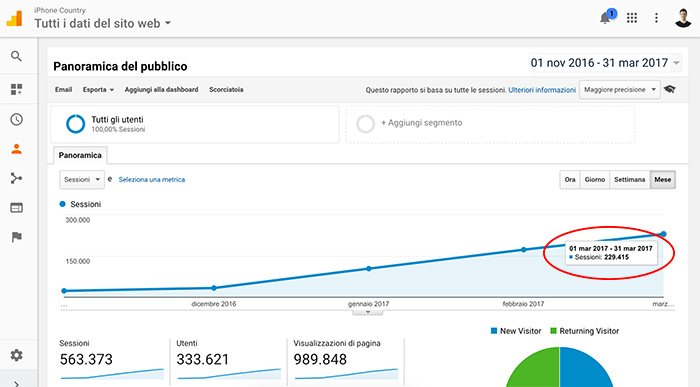Viewport: 700px width, 387px height.
Task: Open Real-Time clock icon in sidebar
Action: coord(17,120)
